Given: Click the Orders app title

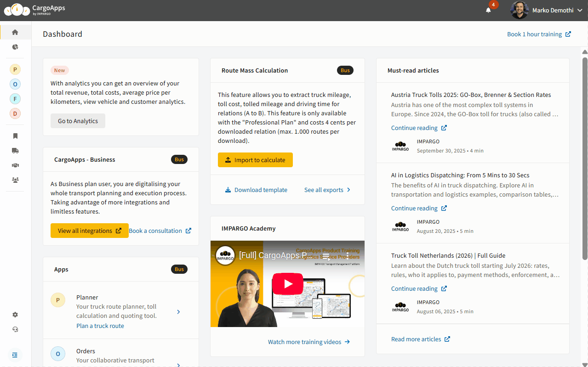Looking at the screenshot, I should [86, 351].
